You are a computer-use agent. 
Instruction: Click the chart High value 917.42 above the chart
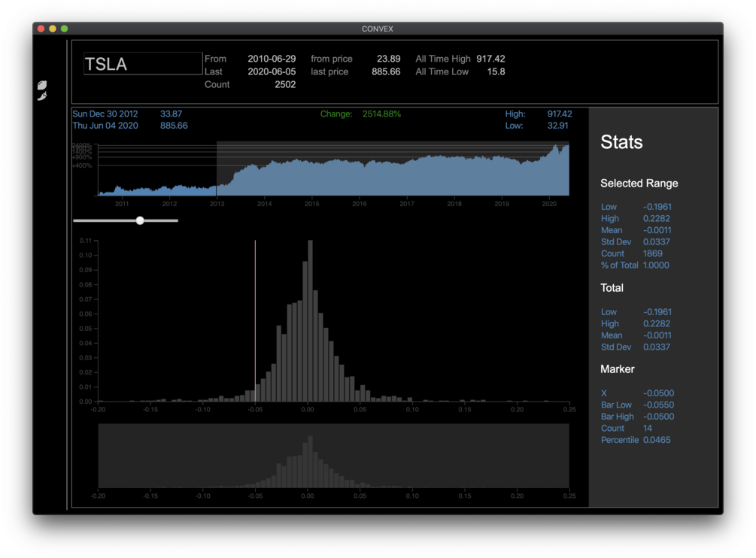559,114
